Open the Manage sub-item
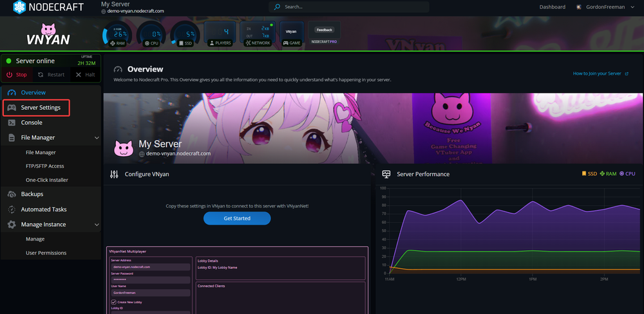Image resolution: width=644 pixels, height=314 pixels. (x=35, y=239)
